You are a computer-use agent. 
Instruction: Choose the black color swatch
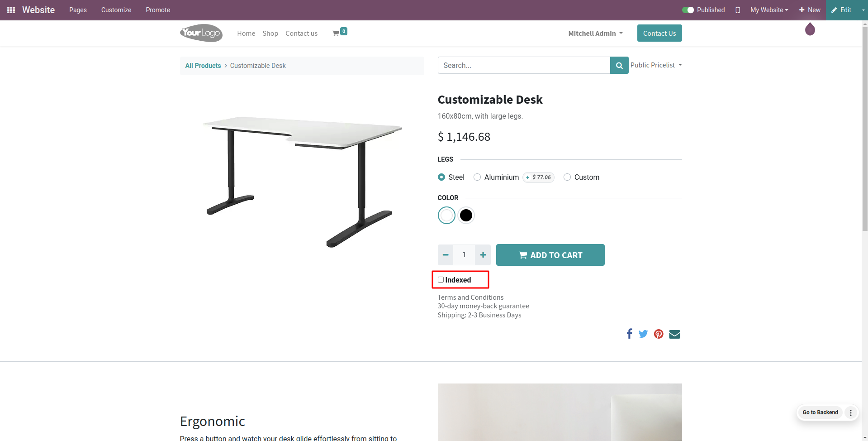coord(466,216)
